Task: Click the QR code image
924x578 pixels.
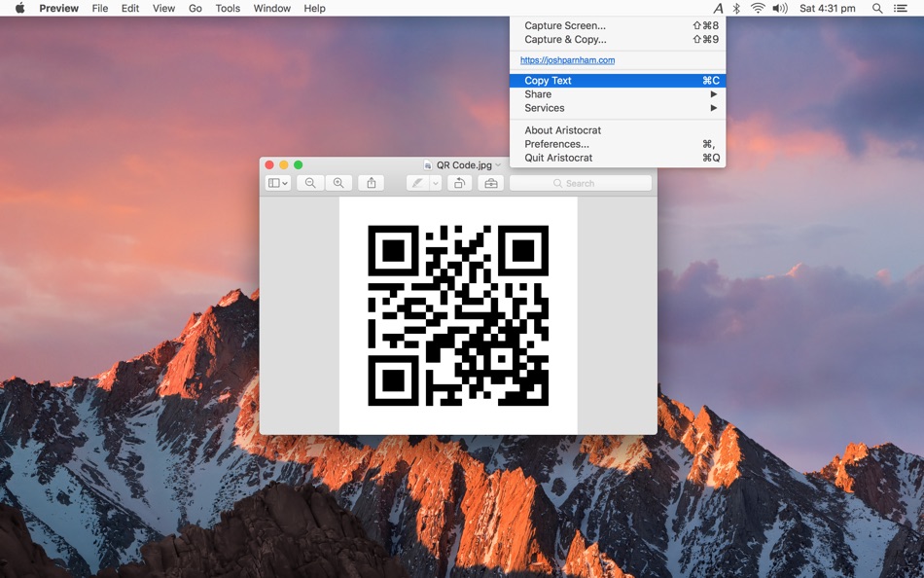Action: tap(458, 315)
